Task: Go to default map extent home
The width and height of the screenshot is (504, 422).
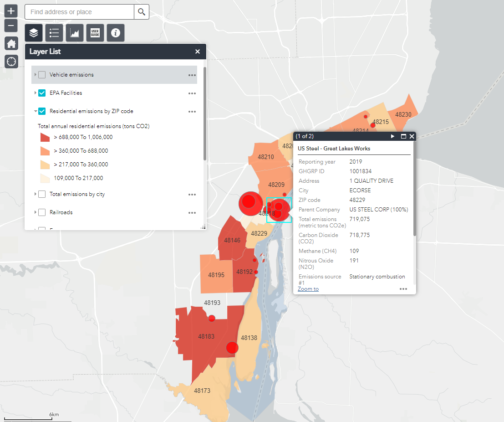Action: [x=11, y=44]
